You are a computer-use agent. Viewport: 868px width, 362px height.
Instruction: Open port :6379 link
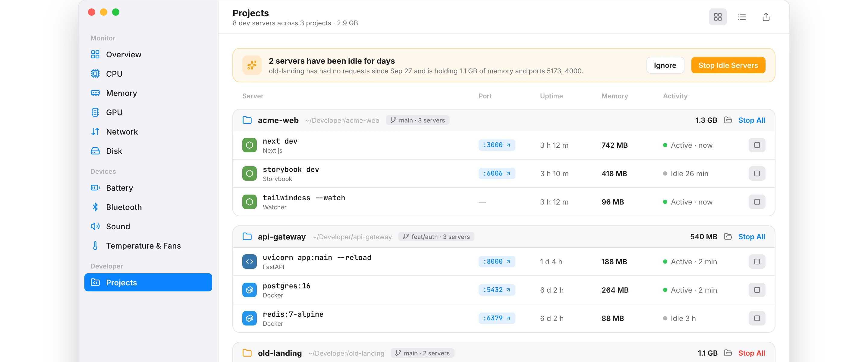[x=496, y=318]
